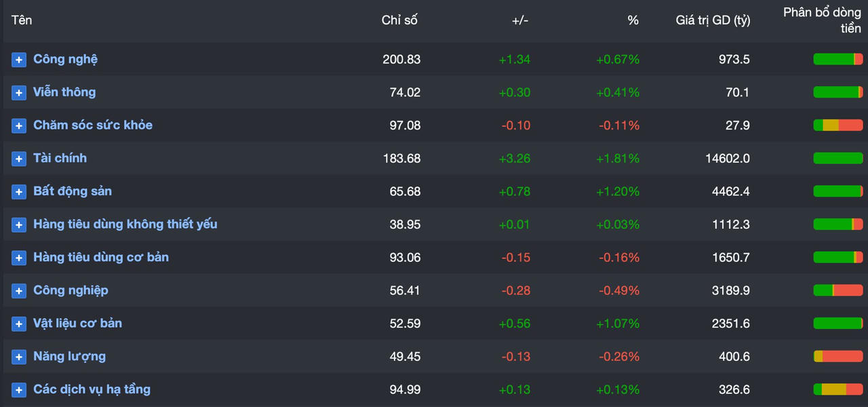
Task: Click the plus icon beside Năng lượng
Action: pyautogui.click(x=19, y=357)
